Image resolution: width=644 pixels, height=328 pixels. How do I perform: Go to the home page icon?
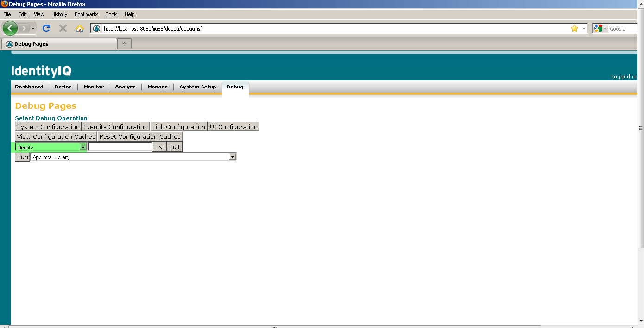click(79, 28)
